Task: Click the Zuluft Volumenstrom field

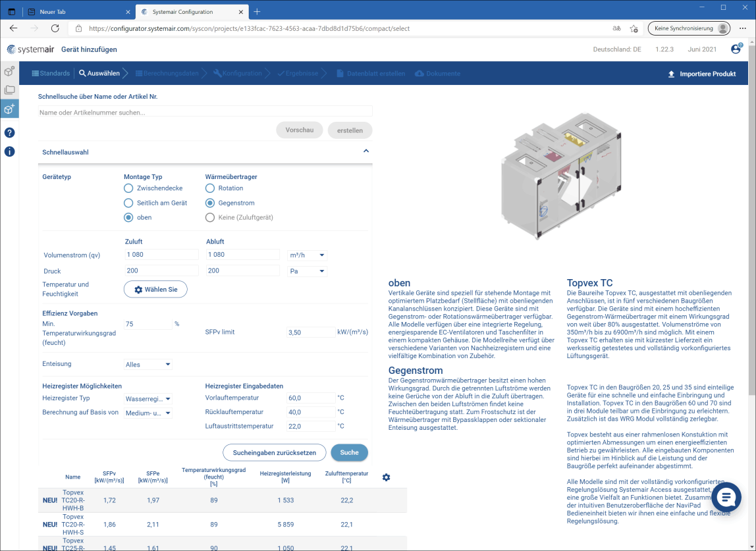Action: point(161,255)
